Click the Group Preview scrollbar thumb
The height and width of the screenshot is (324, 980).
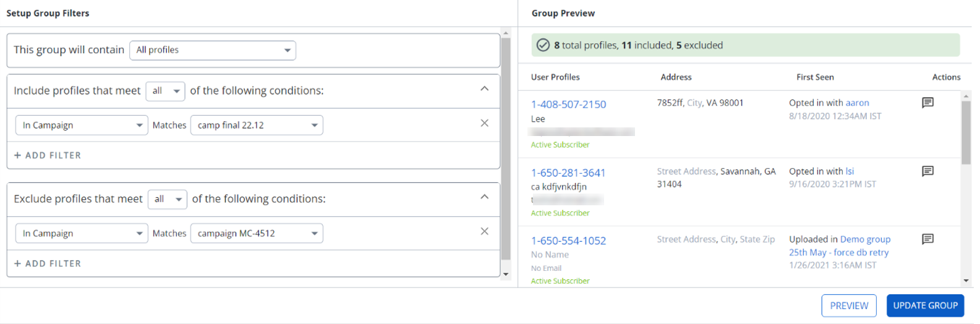click(966, 132)
